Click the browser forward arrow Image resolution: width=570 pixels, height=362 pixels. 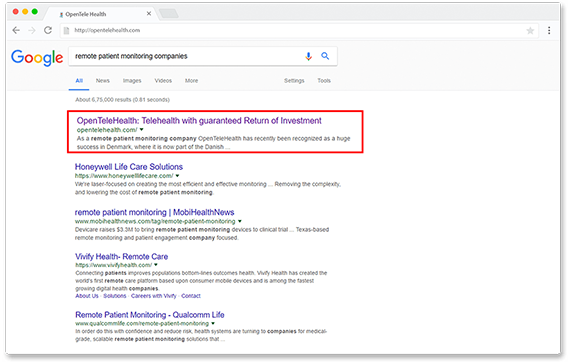(32, 30)
